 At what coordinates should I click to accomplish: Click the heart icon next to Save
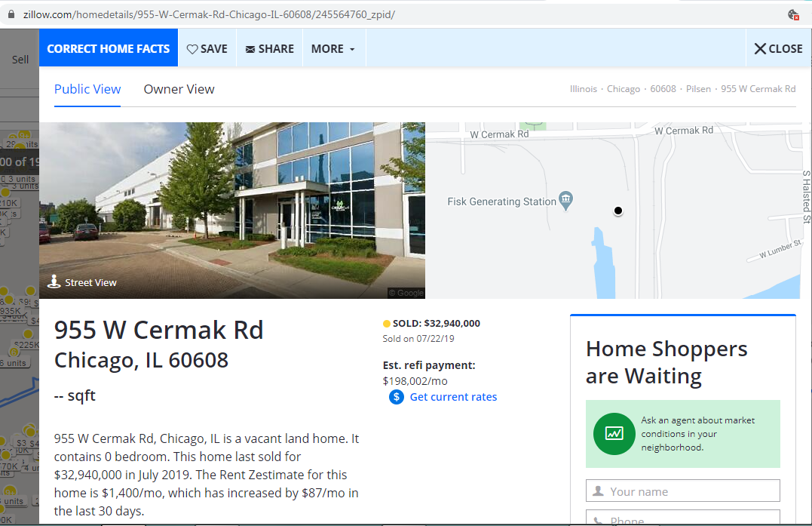[192, 49]
